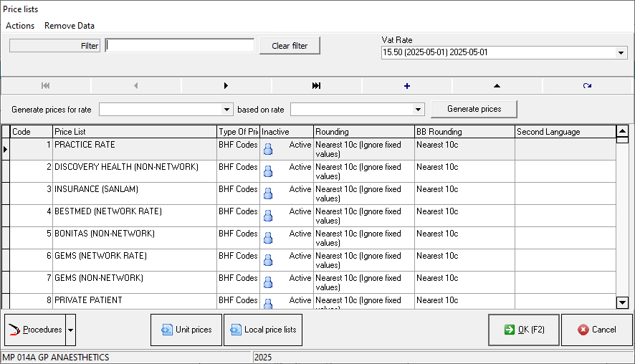Toggle Active status for INSURANCE (SANLAM)
The height and width of the screenshot is (364, 635).
[x=268, y=193]
